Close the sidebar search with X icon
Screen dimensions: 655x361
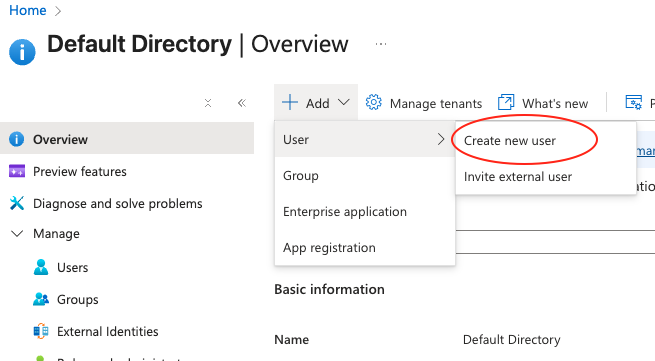208,103
